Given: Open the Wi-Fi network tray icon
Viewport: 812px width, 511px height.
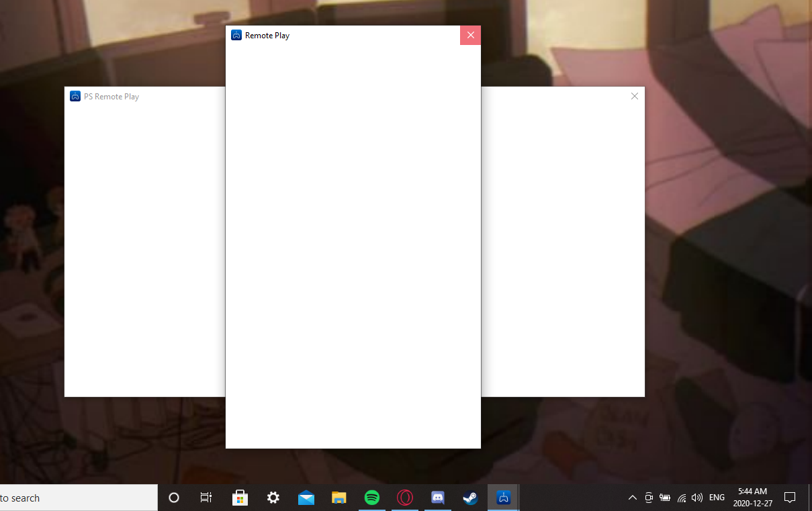Looking at the screenshot, I should click(x=682, y=498).
